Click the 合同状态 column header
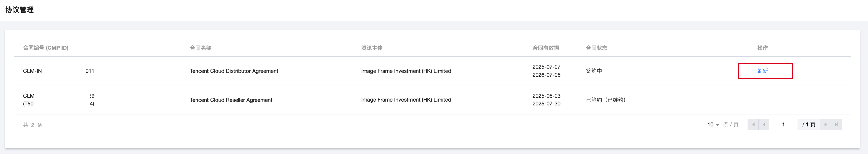This screenshot has height=154, width=868. [596, 48]
